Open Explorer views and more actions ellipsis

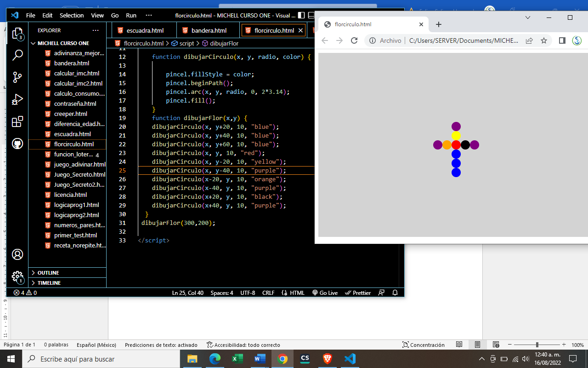96,30
